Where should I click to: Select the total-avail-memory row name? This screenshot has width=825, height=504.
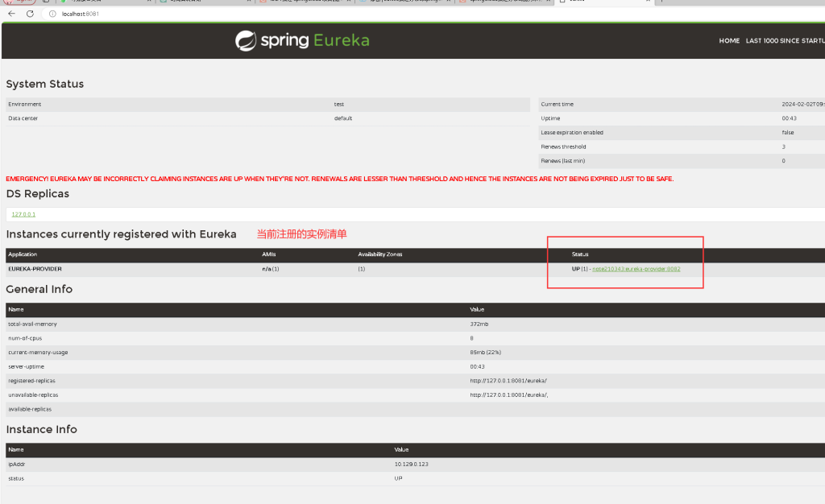pyautogui.click(x=32, y=324)
